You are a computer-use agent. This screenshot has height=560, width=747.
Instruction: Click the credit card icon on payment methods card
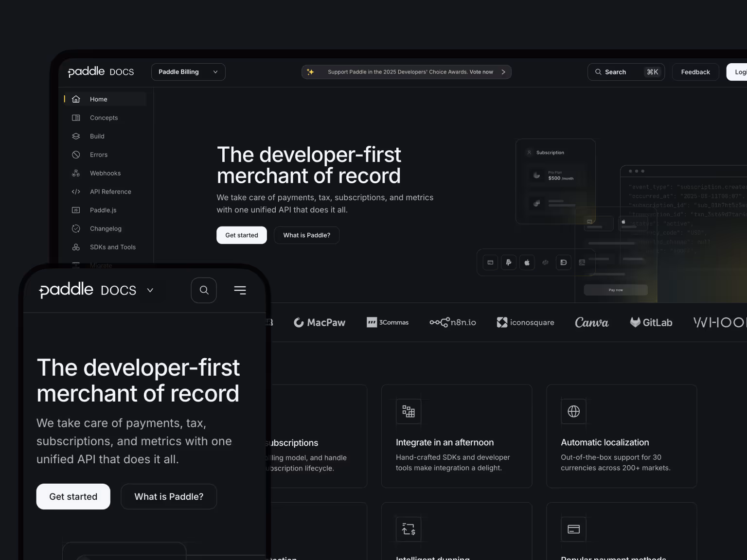(574, 529)
